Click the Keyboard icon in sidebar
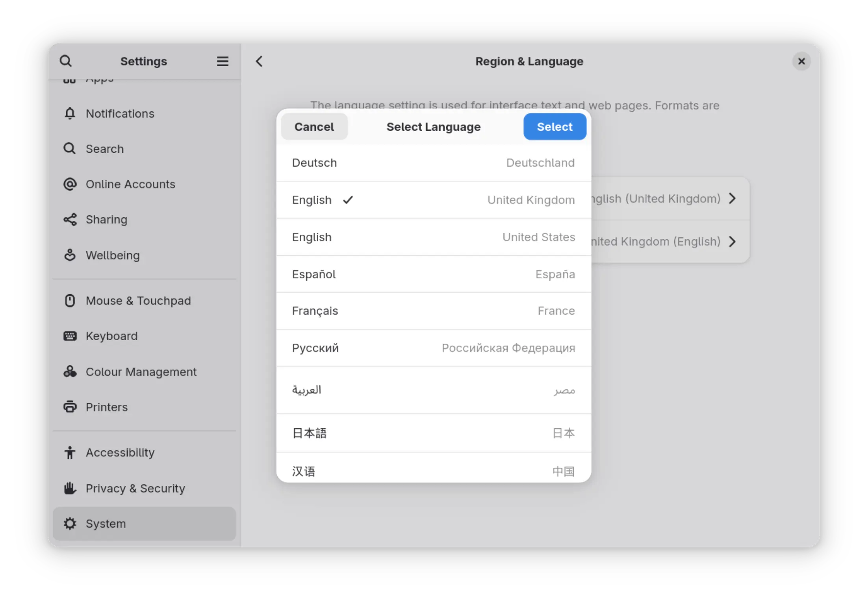868x600 pixels. [x=70, y=336]
